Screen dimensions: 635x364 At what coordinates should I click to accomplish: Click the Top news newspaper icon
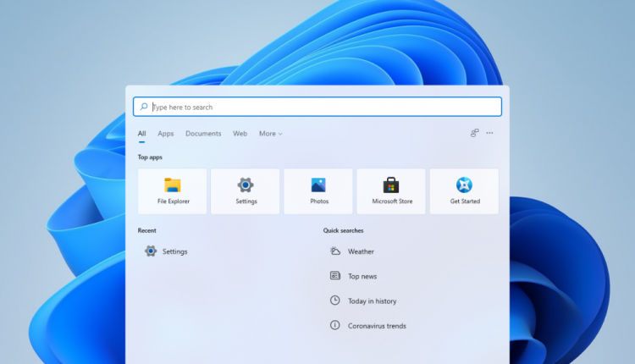click(x=335, y=276)
